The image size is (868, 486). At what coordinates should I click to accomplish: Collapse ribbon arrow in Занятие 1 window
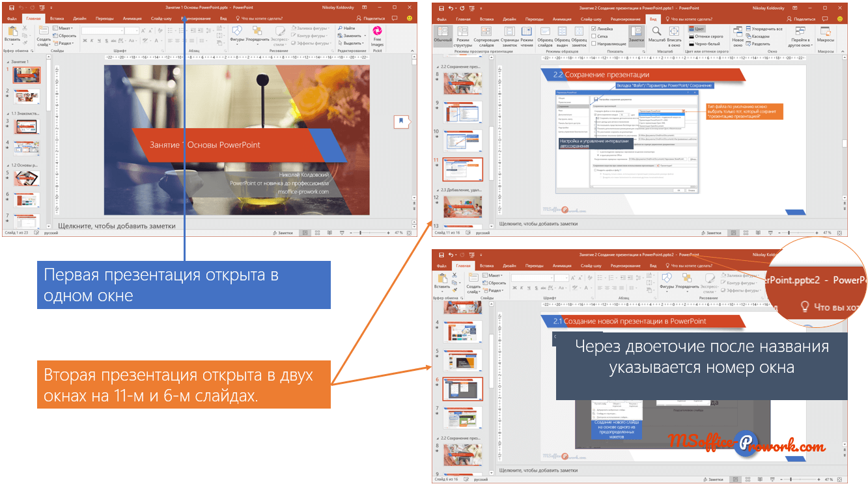coord(413,50)
